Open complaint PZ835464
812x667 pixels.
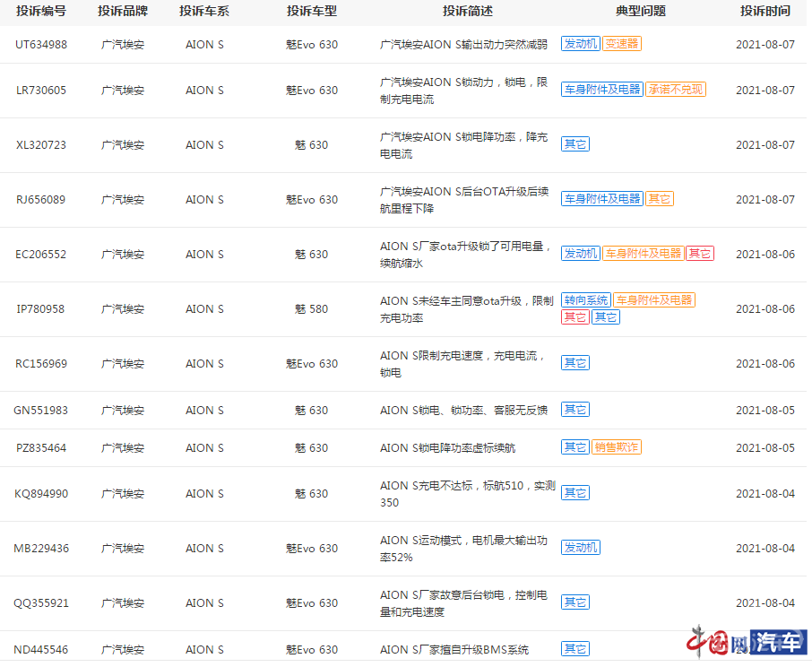pyautogui.click(x=41, y=448)
